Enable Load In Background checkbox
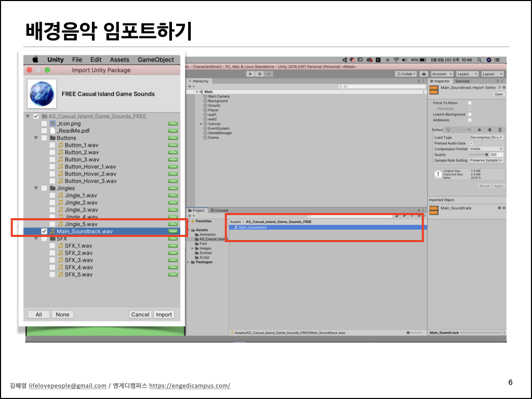This screenshot has height=399, width=532. pos(470,114)
